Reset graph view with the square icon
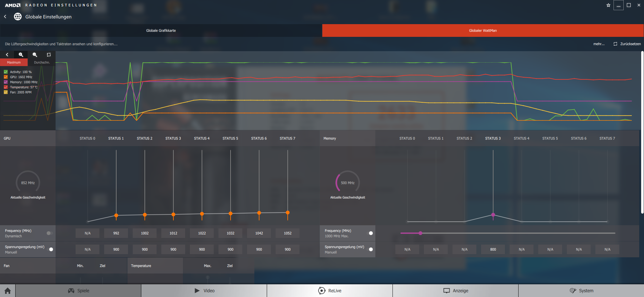Screen dimensions: 644x297 (x=49, y=55)
